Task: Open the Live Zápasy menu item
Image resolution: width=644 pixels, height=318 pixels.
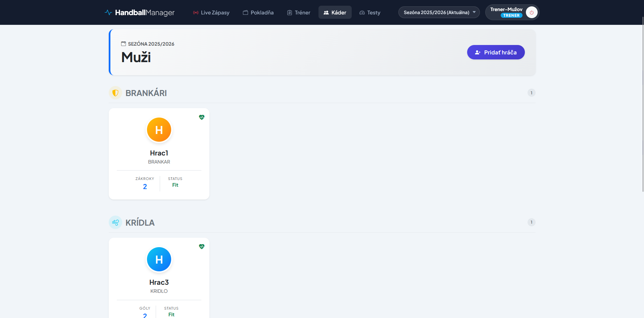Action: point(211,12)
